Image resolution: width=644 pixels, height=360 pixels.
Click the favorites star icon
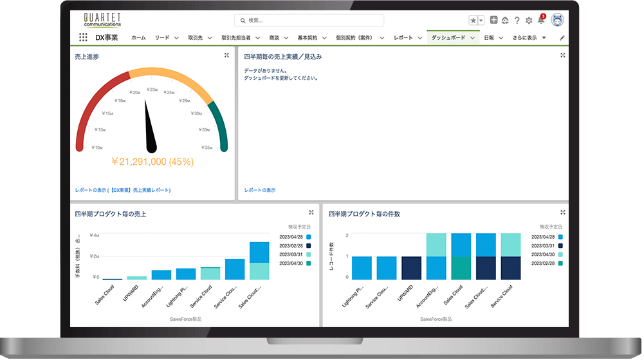[473, 21]
